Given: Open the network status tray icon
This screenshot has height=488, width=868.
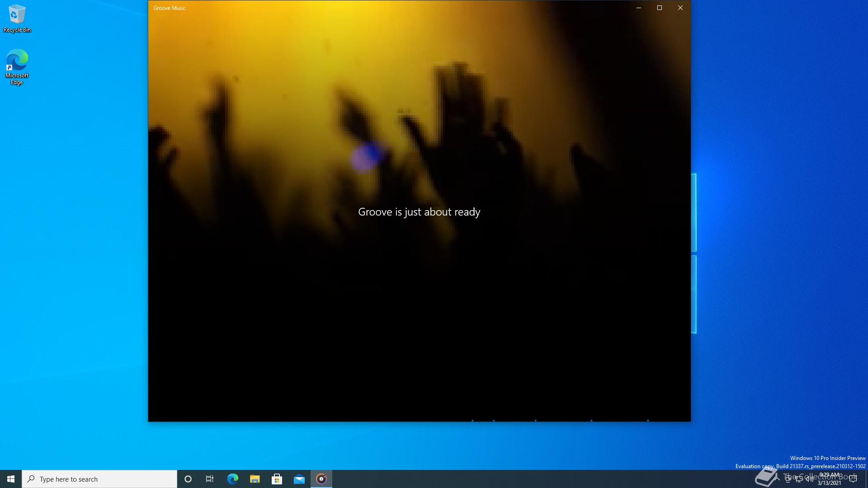Looking at the screenshot, I should point(799,479).
